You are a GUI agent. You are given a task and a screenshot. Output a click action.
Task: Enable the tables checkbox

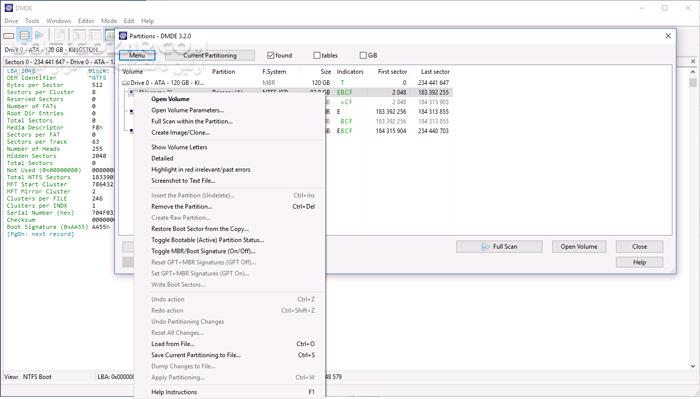pos(317,55)
